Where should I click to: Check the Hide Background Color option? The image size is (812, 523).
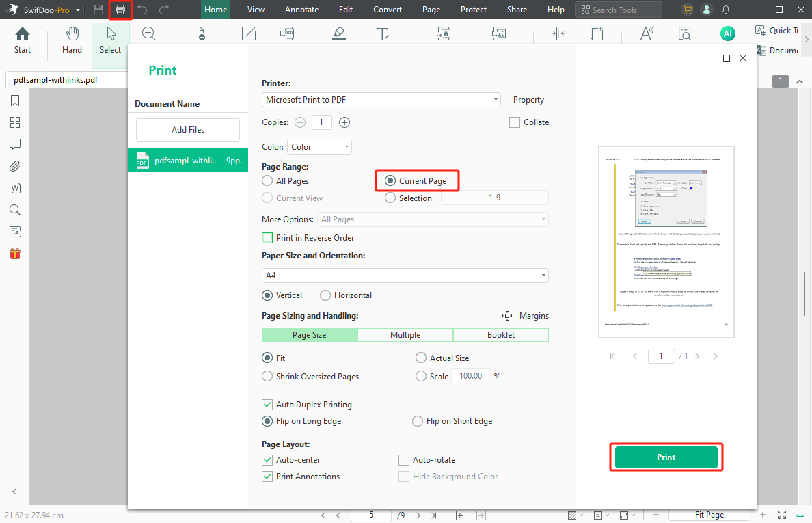click(403, 476)
